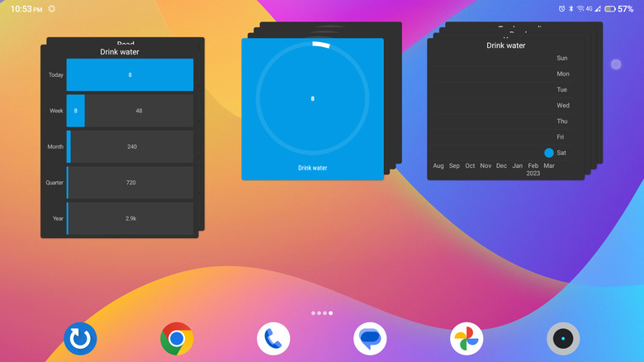The height and width of the screenshot is (362, 644).
Task: Tap the 57% battery percentage
Action: click(x=626, y=9)
